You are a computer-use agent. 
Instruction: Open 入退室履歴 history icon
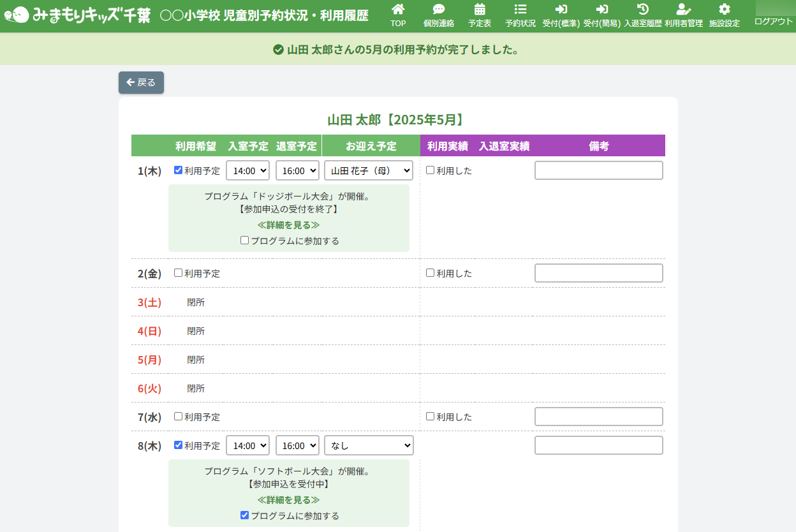click(643, 10)
